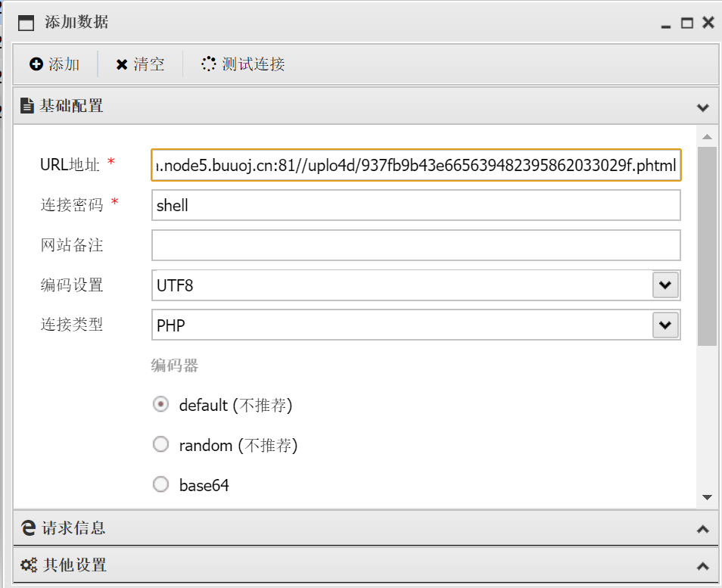Click the 请求信息 section header title
722x588 pixels.
73,527
